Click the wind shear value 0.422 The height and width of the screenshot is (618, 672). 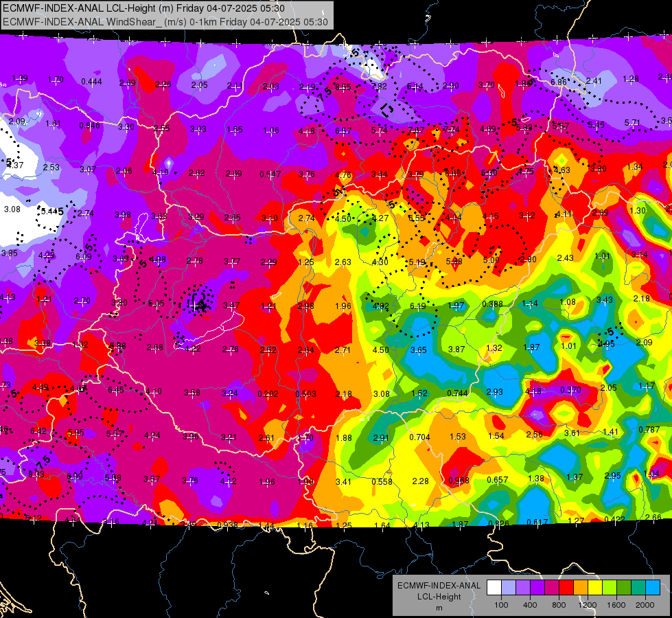tap(614, 519)
